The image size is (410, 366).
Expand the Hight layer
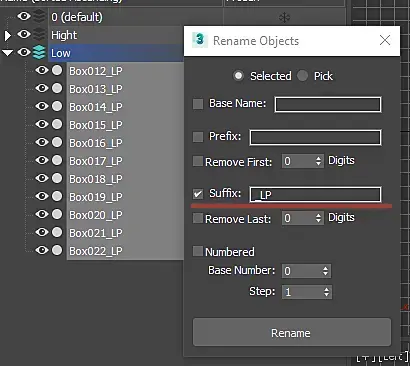[x=7, y=35]
